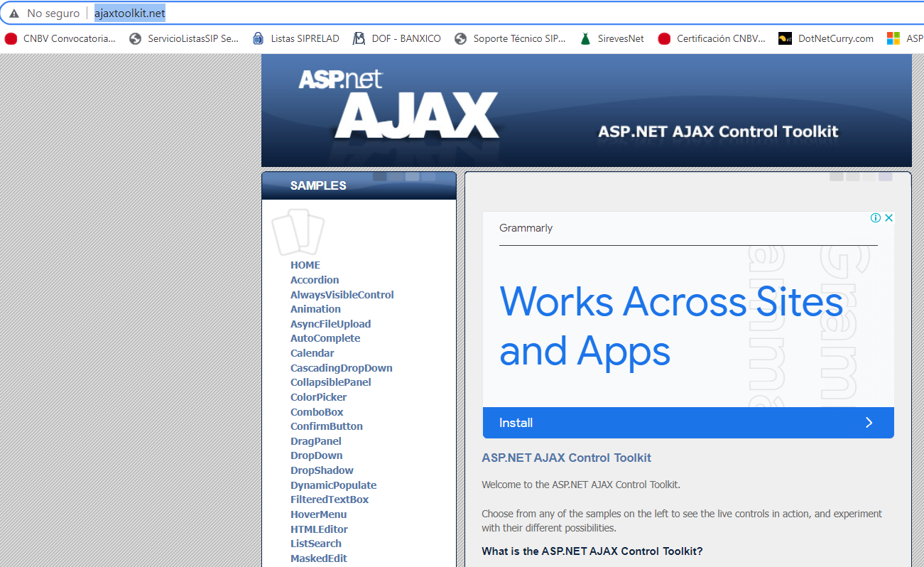Open the CollapsiblePanel sample
The image size is (924, 567).
331,382
